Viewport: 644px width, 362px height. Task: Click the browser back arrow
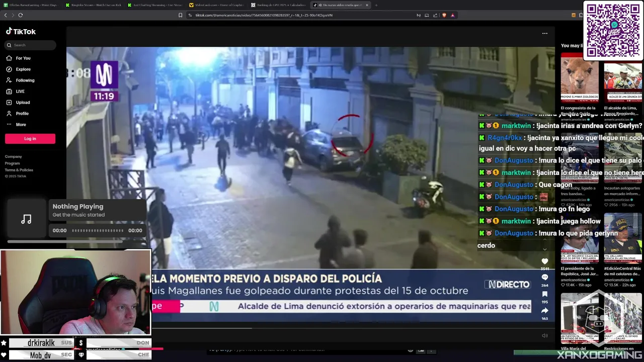6,15
